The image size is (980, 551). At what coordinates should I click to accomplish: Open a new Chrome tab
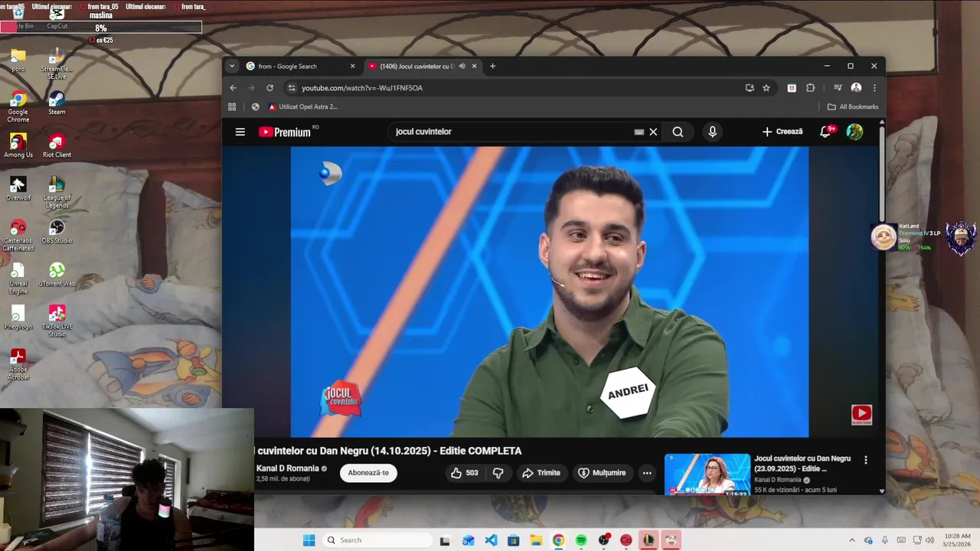(x=492, y=67)
